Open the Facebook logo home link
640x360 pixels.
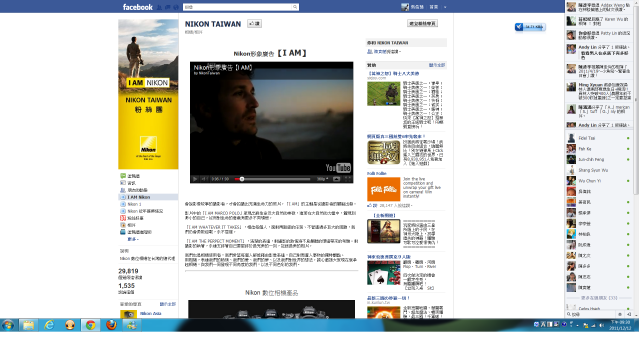click(x=138, y=7)
